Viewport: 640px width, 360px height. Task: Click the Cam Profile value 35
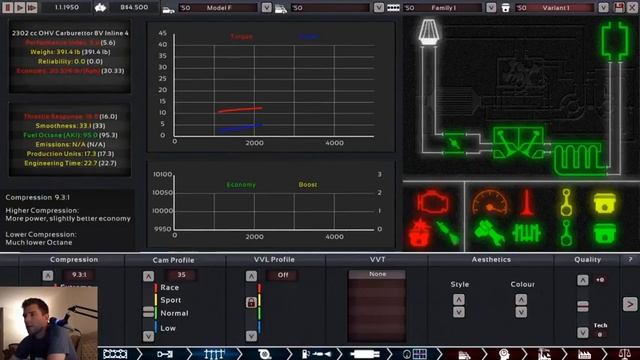(x=181, y=275)
